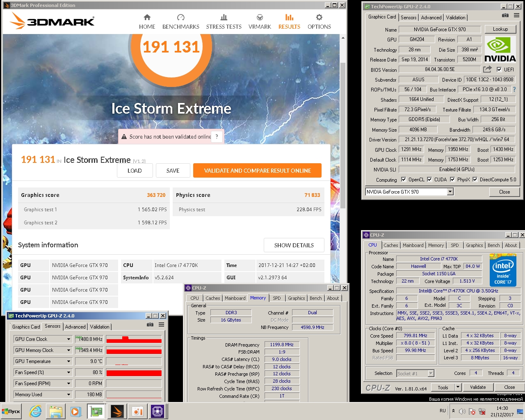Select the RESULTS section in 3DMark
The width and height of the screenshot is (525, 420).
(289, 22)
